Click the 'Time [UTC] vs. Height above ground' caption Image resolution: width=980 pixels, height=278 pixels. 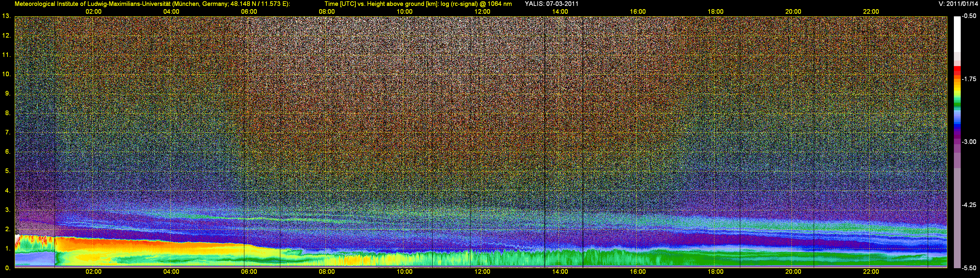(418, 4)
